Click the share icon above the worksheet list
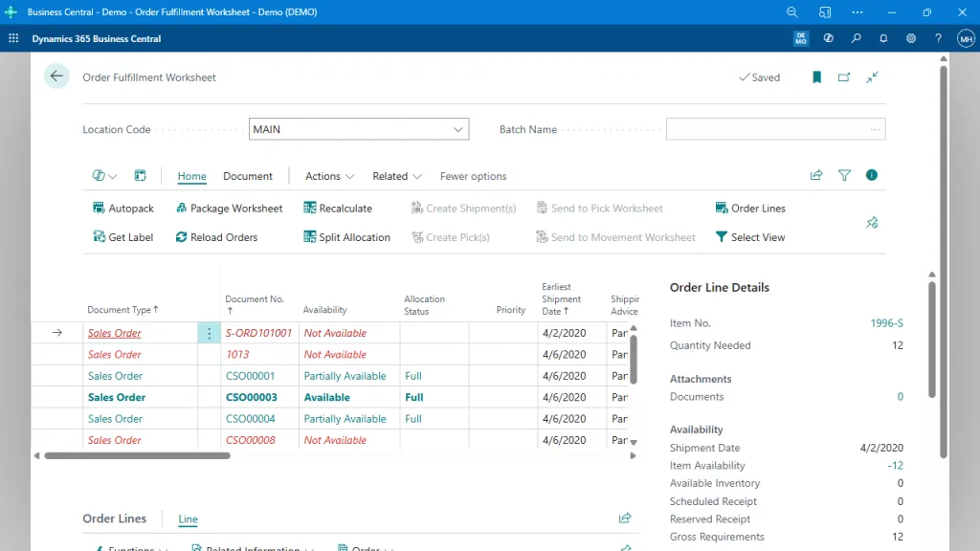The image size is (980, 551). 816,175
